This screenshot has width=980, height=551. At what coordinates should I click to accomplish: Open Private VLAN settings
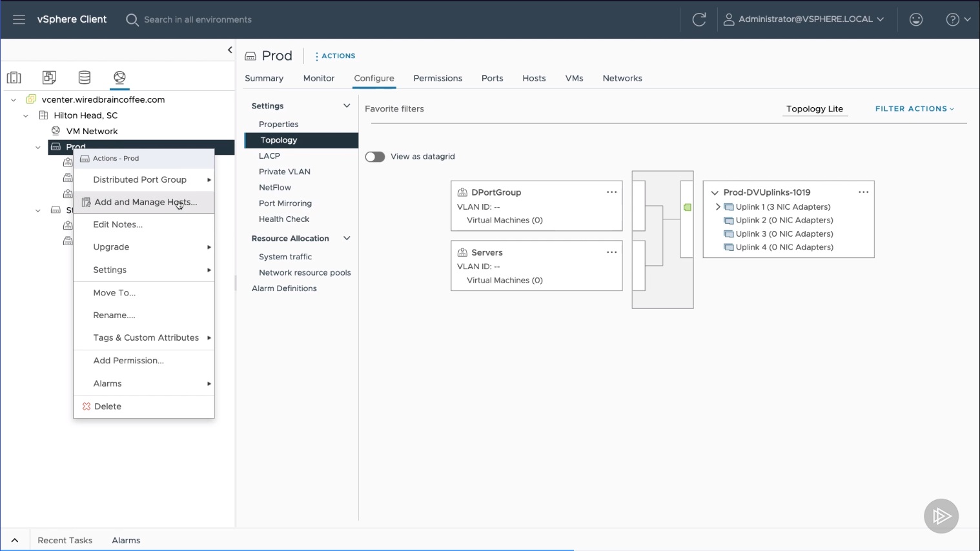pos(284,172)
